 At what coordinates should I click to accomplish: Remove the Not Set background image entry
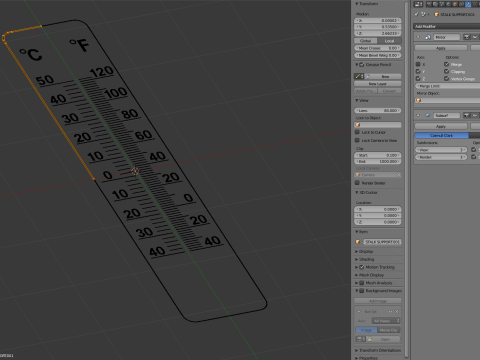click(x=397, y=311)
